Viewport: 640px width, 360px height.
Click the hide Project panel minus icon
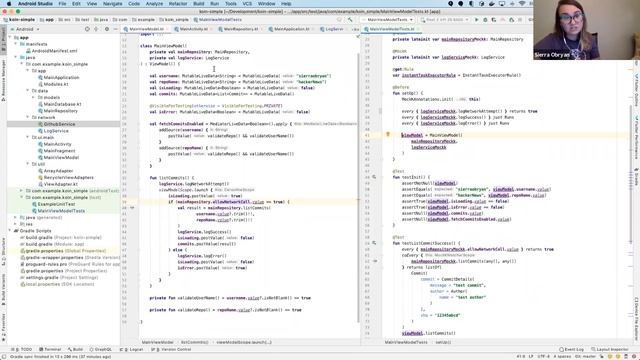[x=116, y=29]
